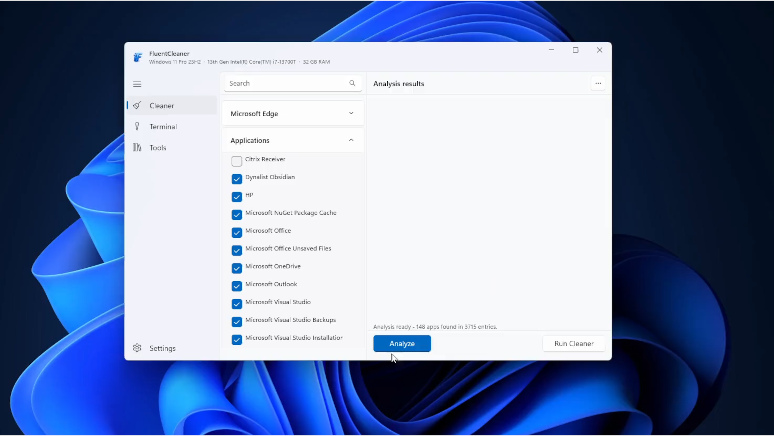Enable the Citrix Receiver checkbox
774x436 pixels.
(236, 161)
